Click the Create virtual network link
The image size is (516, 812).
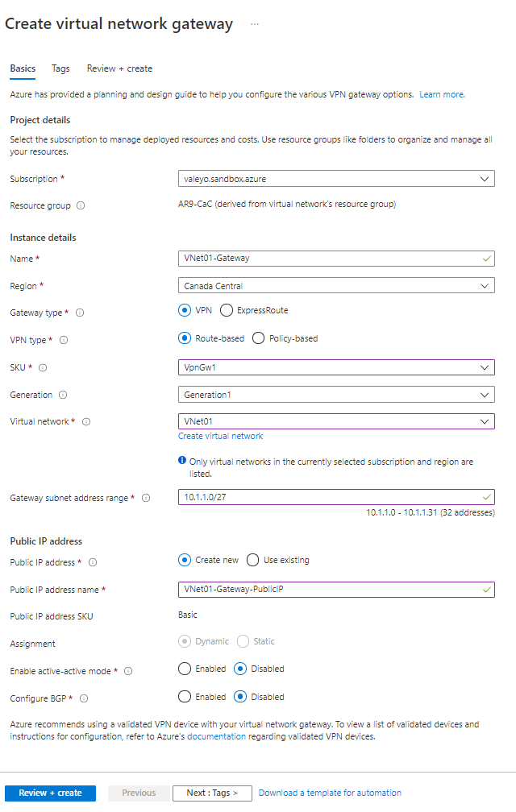pos(221,436)
